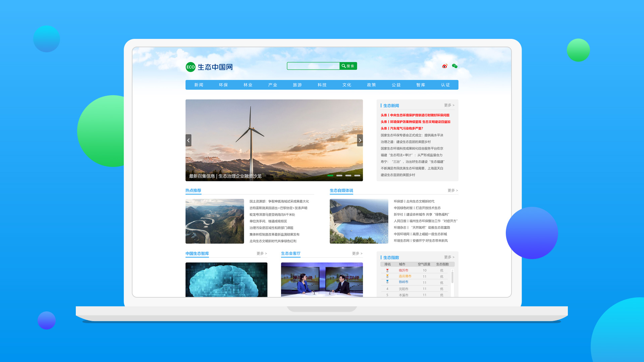The height and width of the screenshot is (362, 644).
Task: Click the winding river thumbnail image
Action: tap(215, 221)
